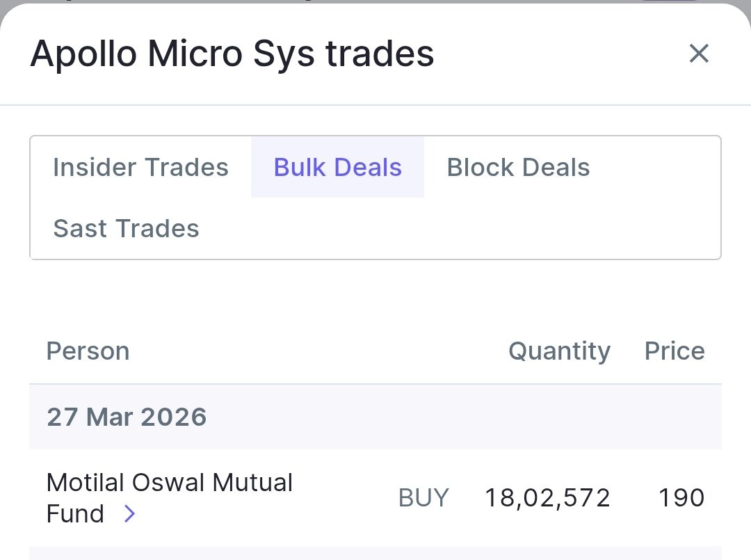This screenshot has height=560, width=751.
Task: Click the Person column header
Action: (88, 351)
